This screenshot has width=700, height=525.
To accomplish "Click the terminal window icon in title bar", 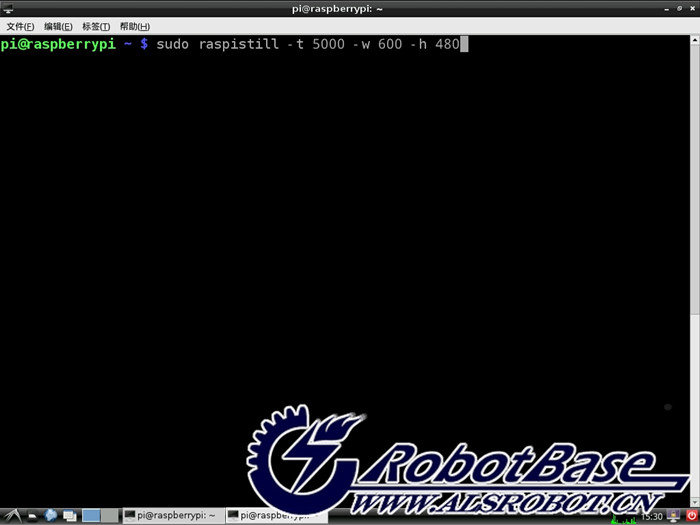I will click(8, 8).
